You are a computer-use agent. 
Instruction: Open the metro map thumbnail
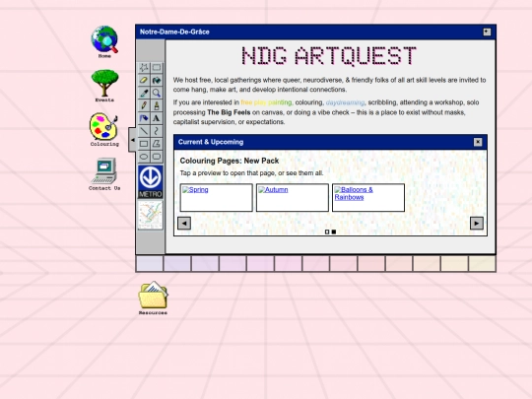[x=151, y=215]
